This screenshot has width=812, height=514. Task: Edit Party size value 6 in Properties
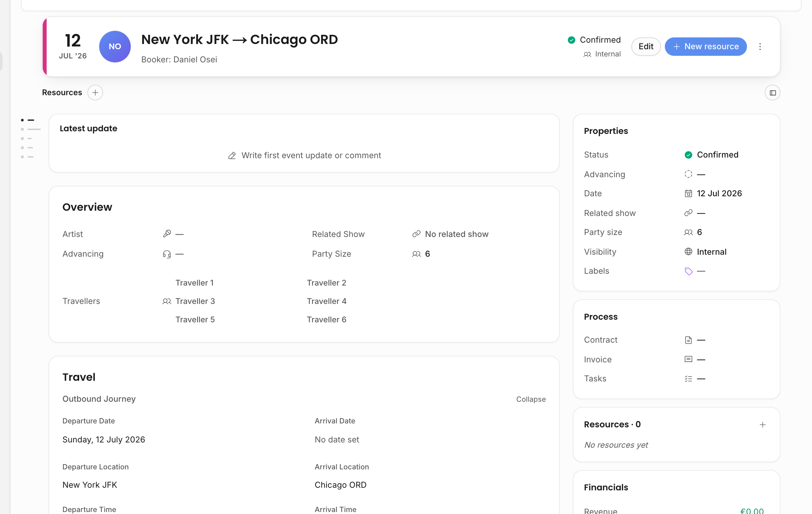coord(699,232)
